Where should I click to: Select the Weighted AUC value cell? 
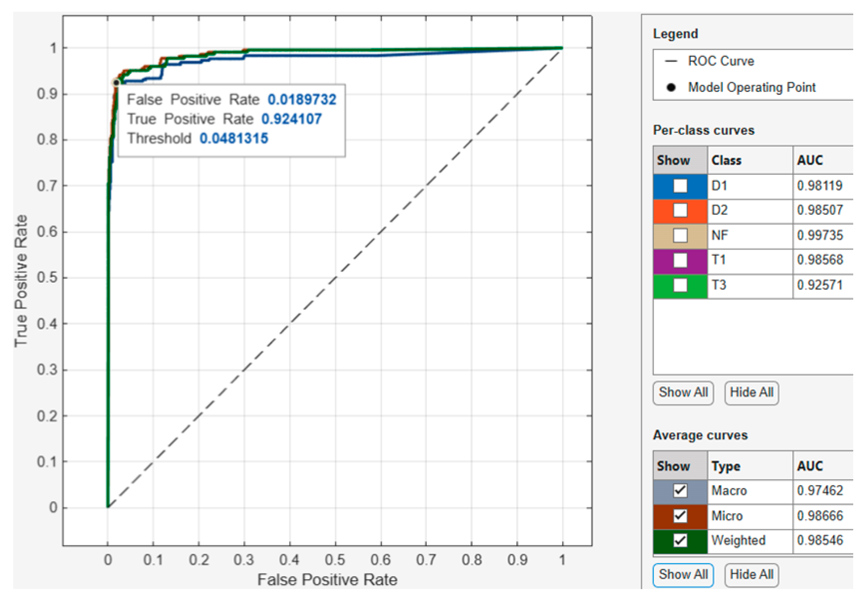tap(820, 540)
